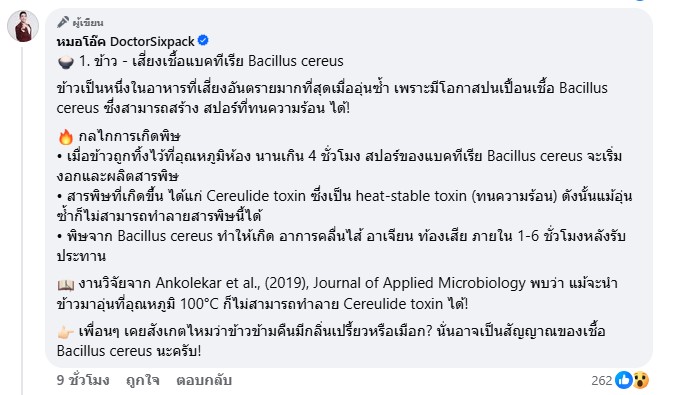Click the vertical comment thread line

click(22, 221)
